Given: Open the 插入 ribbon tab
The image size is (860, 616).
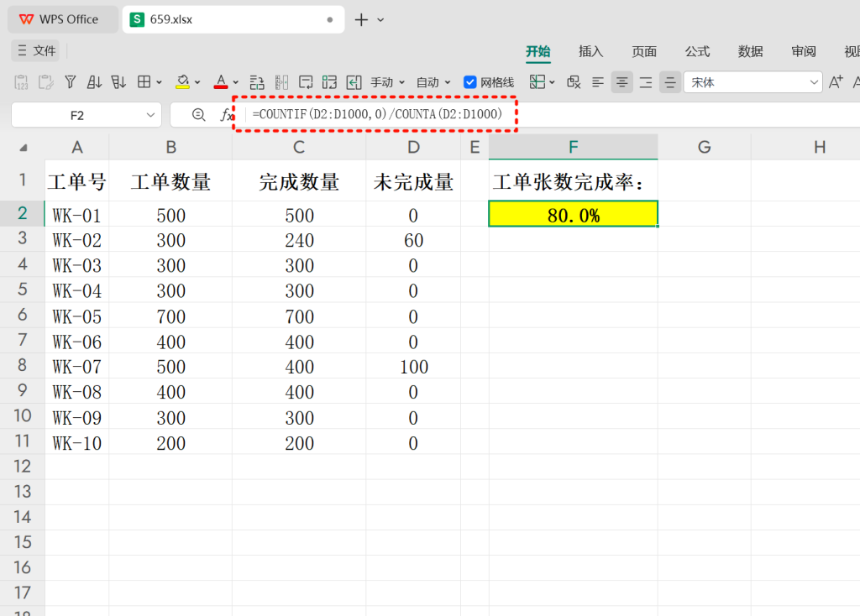Looking at the screenshot, I should point(590,51).
